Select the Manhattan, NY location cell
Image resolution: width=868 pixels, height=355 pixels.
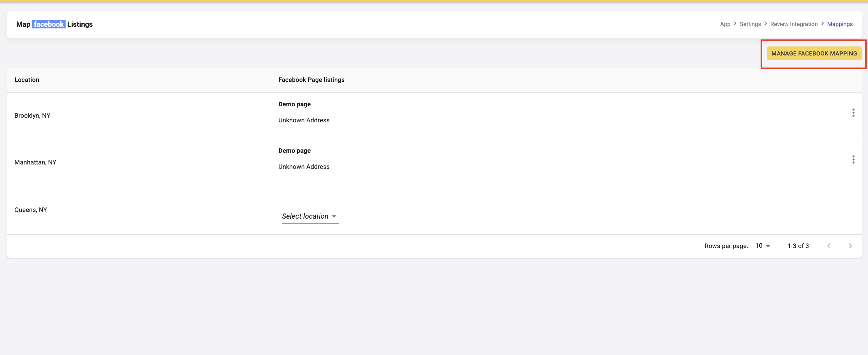[35, 162]
